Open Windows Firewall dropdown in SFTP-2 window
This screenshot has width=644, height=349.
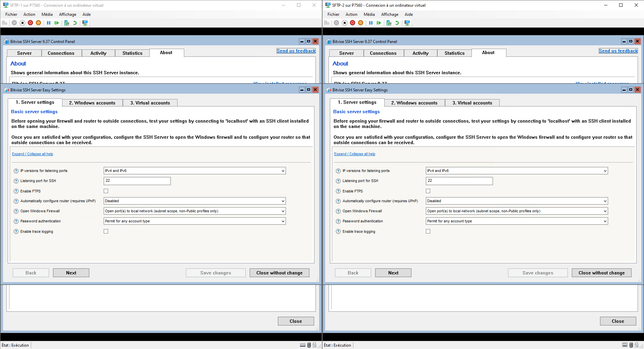click(517, 211)
